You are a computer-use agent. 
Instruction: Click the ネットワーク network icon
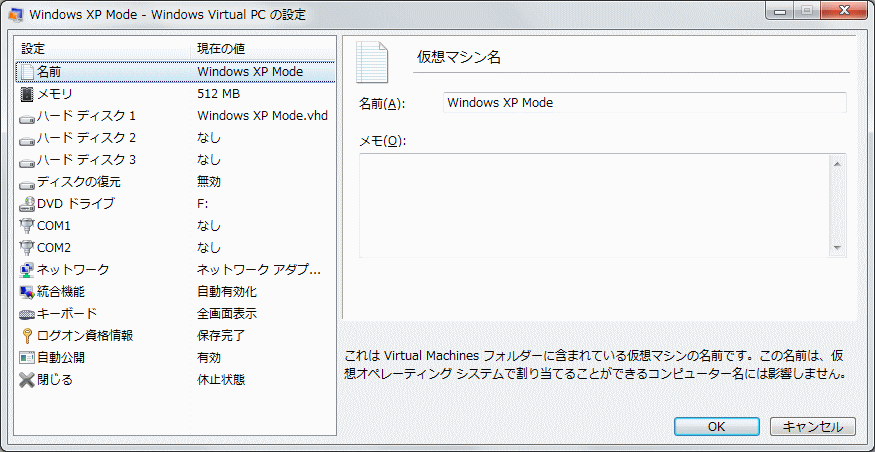(27, 270)
